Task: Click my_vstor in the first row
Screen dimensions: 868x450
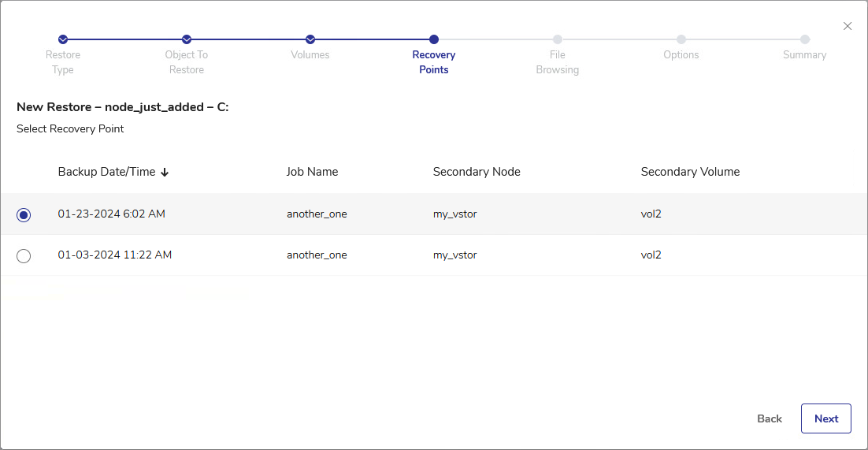Action: click(x=454, y=214)
